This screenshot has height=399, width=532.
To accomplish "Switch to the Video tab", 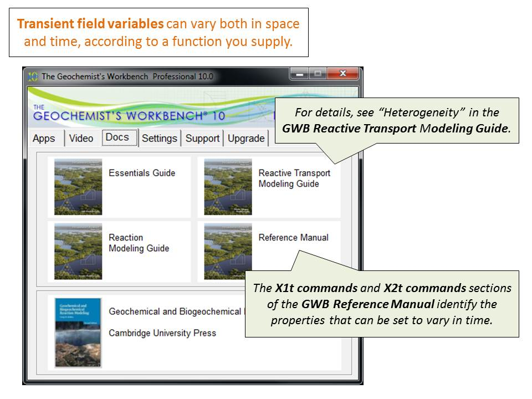I will click(x=81, y=139).
